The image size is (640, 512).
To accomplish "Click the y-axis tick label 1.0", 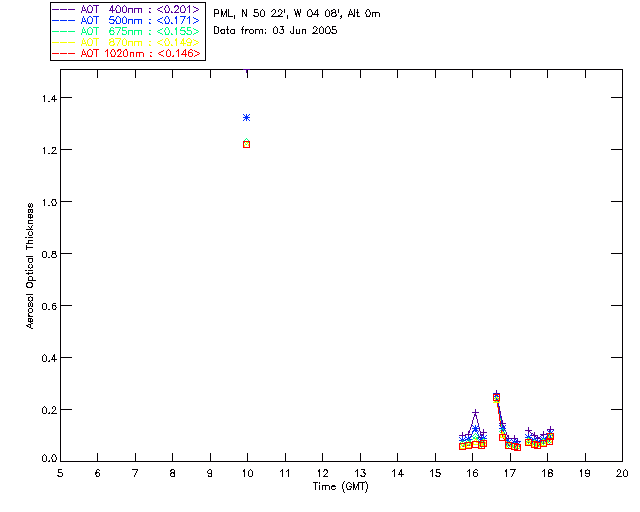I will 49,202.
